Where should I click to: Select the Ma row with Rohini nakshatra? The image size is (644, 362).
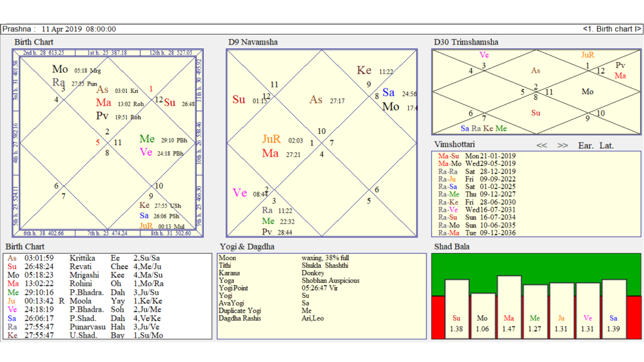84,283
